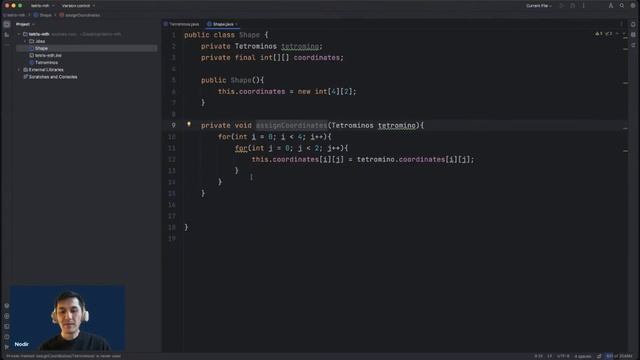The height and width of the screenshot is (360, 640).
Task: Open the Problems tool window icon
Action: point(7,337)
